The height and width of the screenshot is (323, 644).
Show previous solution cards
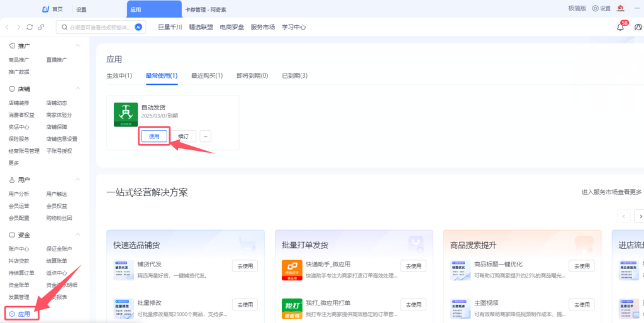(x=623, y=216)
